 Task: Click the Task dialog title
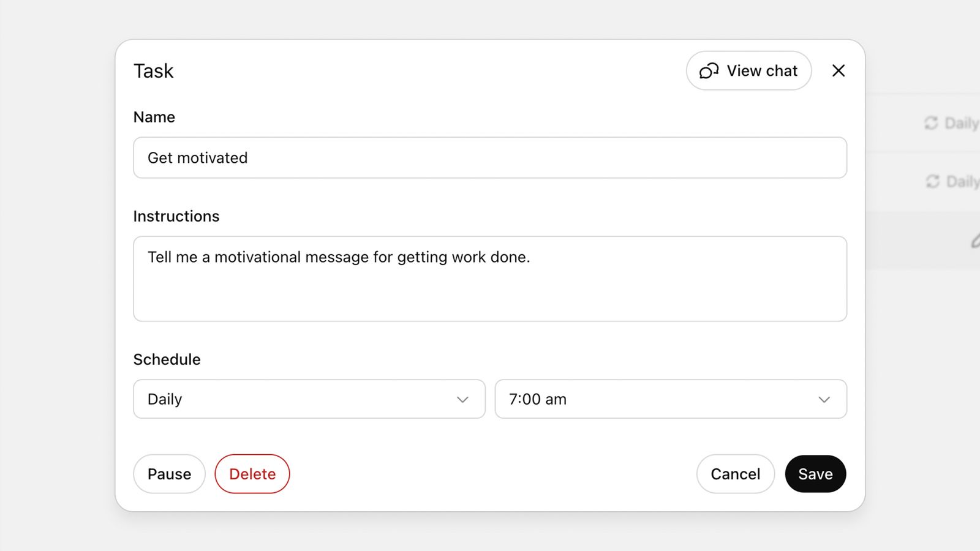pos(154,71)
